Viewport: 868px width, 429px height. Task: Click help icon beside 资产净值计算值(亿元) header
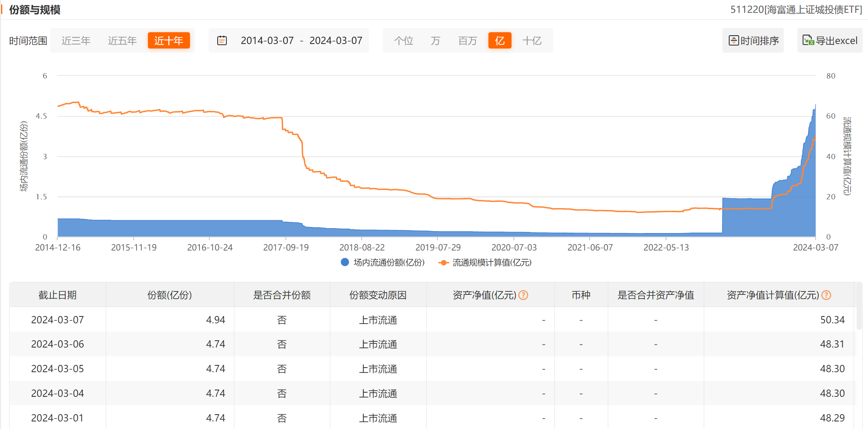(826, 295)
